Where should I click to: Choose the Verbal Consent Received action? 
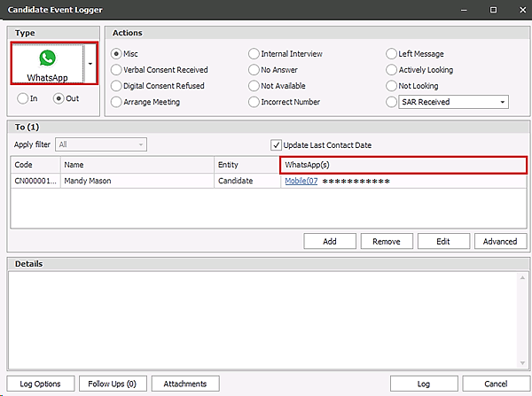(116, 70)
